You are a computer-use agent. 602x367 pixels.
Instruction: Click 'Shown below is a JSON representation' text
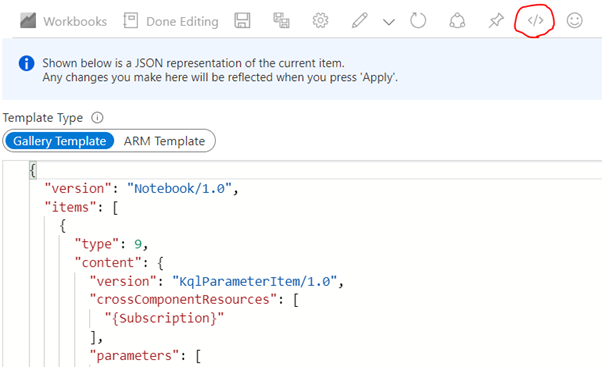[193, 63]
